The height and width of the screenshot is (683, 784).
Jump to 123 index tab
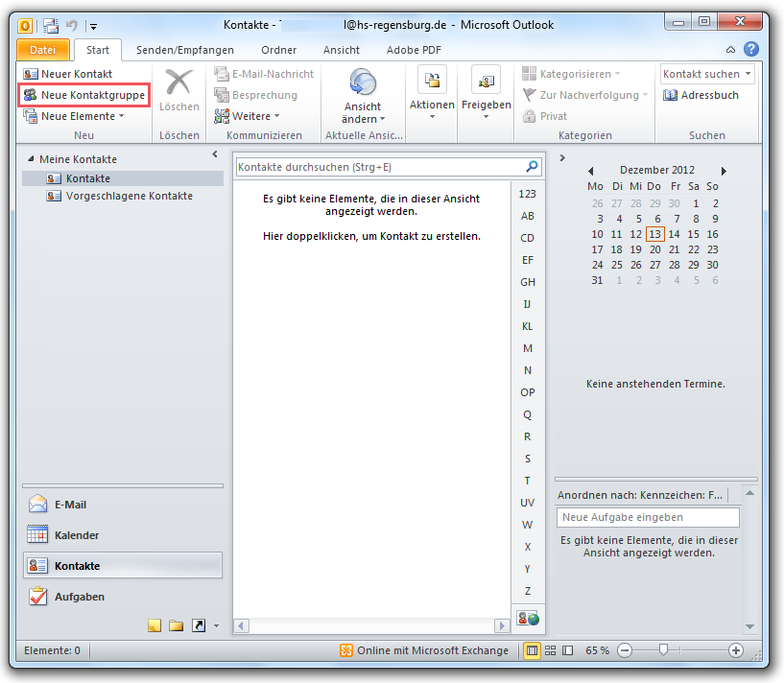[528, 194]
